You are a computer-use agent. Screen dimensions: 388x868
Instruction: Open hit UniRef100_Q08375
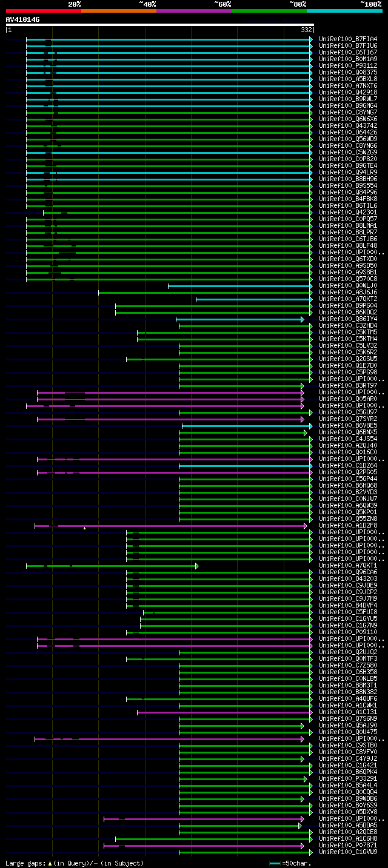(x=348, y=72)
